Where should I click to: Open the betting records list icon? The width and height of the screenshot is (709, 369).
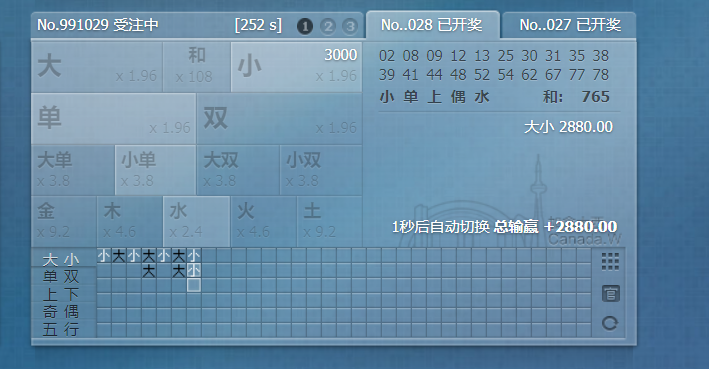610,294
